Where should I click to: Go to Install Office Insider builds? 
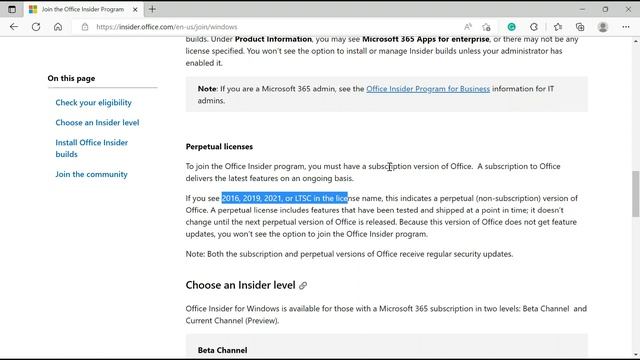91,148
